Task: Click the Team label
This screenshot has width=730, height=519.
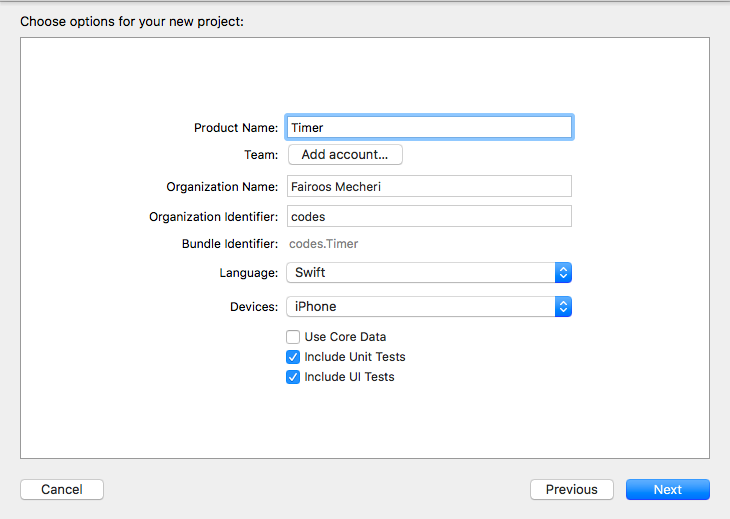Action: (x=261, y=155)
